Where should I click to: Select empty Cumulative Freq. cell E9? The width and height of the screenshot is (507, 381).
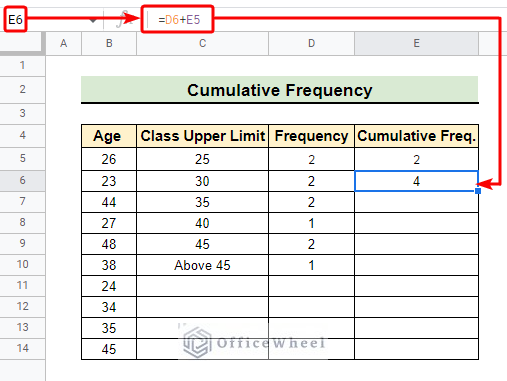click(416, 244)
